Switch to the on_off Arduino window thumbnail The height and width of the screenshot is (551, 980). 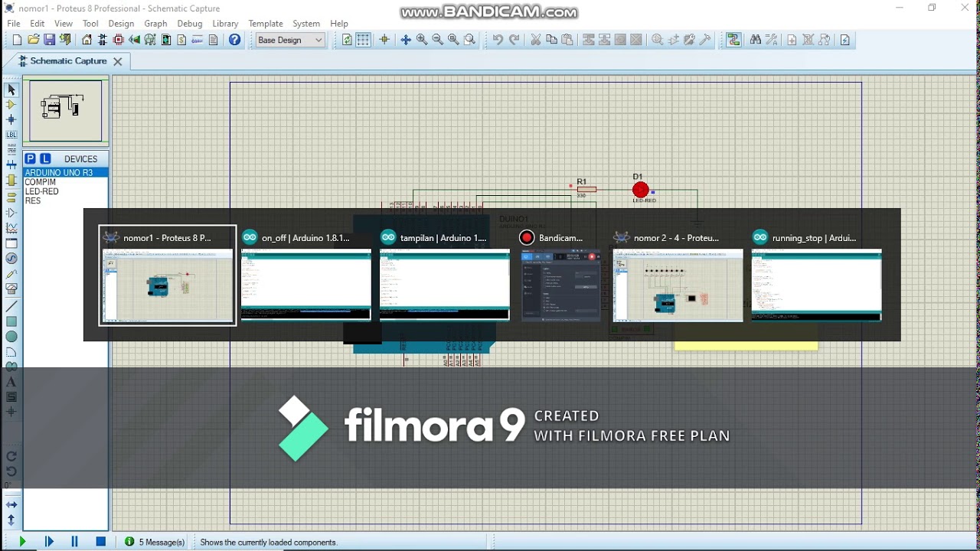305,275
